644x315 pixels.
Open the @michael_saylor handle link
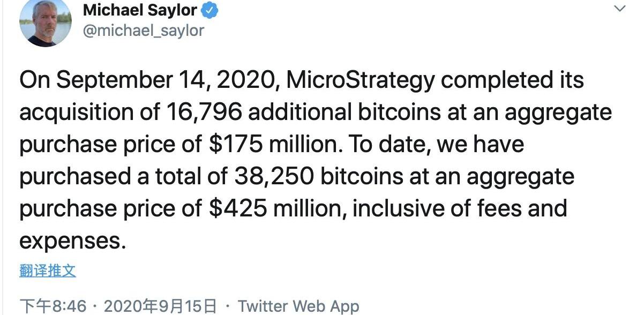tap(143, 30)
